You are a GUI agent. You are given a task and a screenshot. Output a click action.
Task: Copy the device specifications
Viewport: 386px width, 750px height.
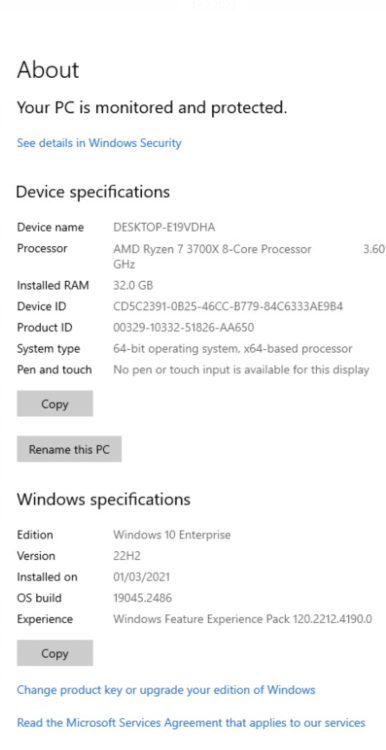(x=55, y=404)
